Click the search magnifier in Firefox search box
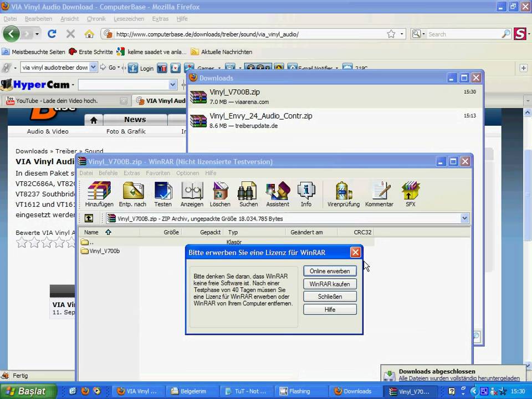Viewport: 532px width, 399px height. [506, 34]
